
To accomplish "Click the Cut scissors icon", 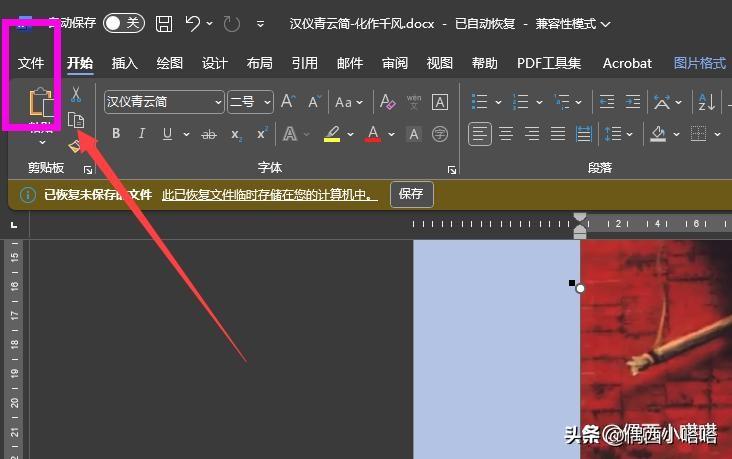I will coord(76,94).
